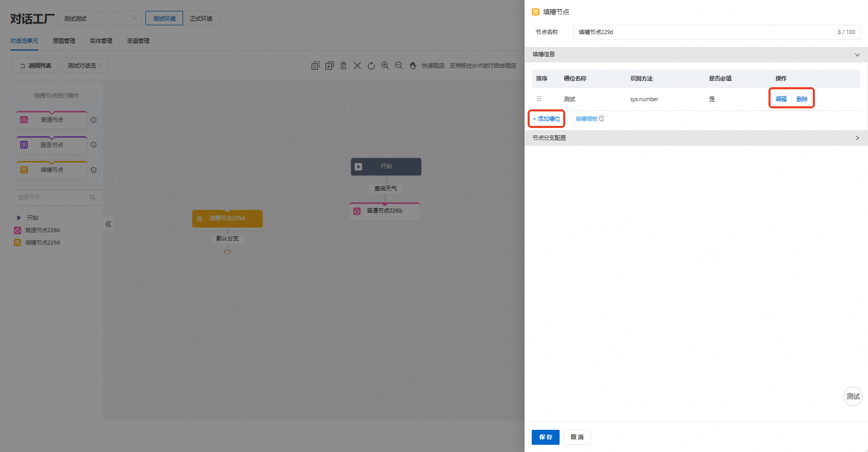Click the floating 测试 button
Image resolution: width=868 pixels, height=452 pixels.
(853, 396)
